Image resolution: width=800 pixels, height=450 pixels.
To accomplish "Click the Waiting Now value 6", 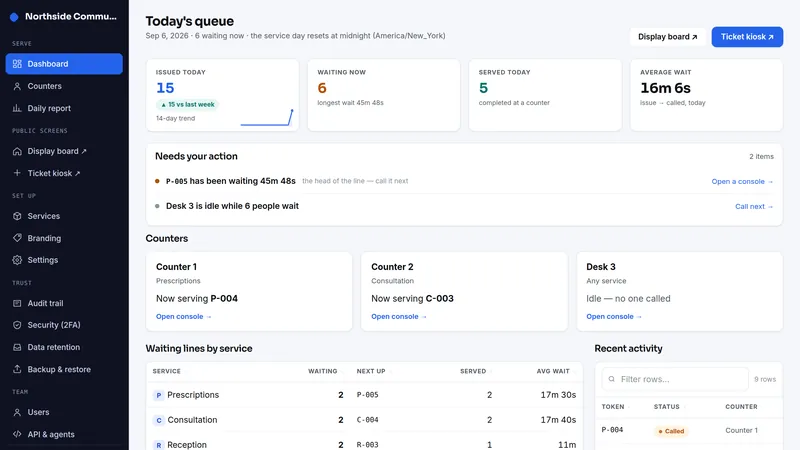I will 322,88.
